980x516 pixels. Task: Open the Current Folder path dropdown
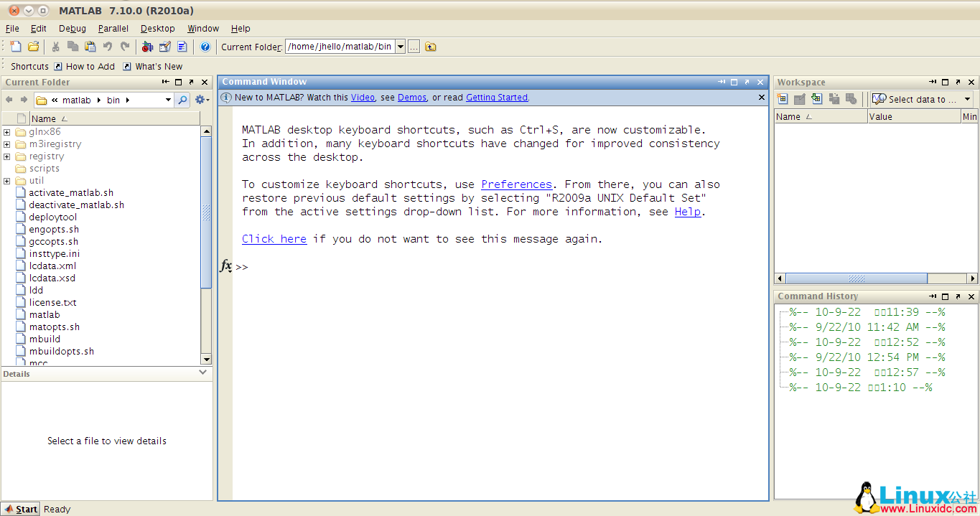(400, 47)
